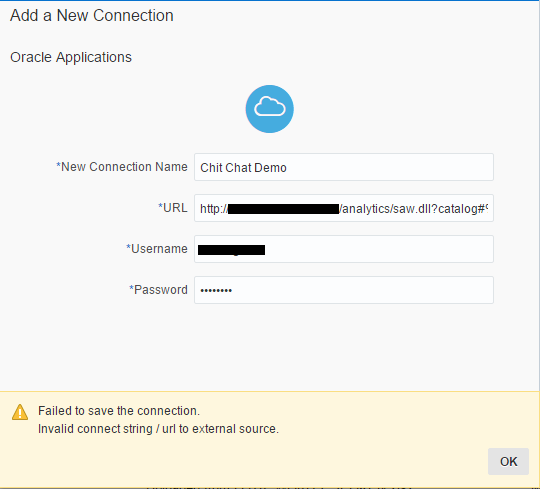Viewport: 540px width, 489px height.
Task: Dismiss the error with the OK button
Action: pos(508,461)
